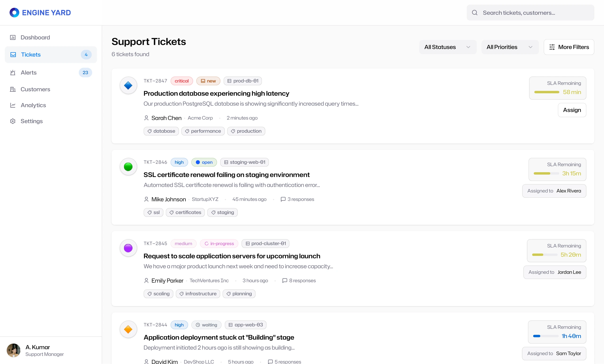Open the SSL certificate renewal ticket title
This screenshot has height=364, width=604.
(226, 175)
